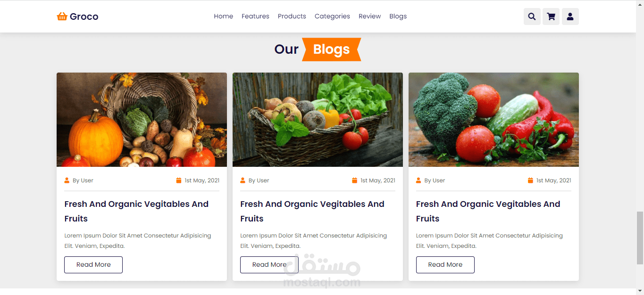Open the broccoli and tomatoes blog image
Screen dimensions: 644x295
pos(493,120)
